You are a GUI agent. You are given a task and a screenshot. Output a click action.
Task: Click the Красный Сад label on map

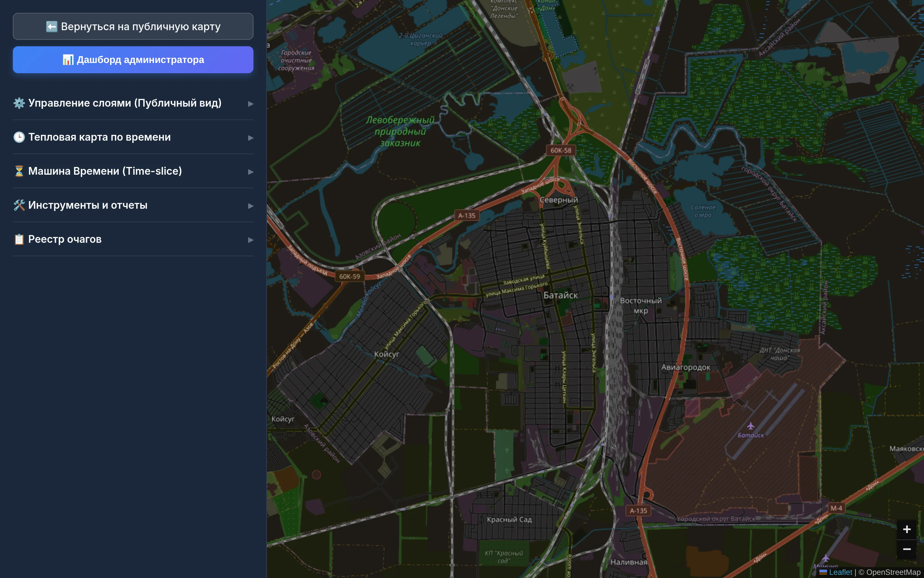509,520
